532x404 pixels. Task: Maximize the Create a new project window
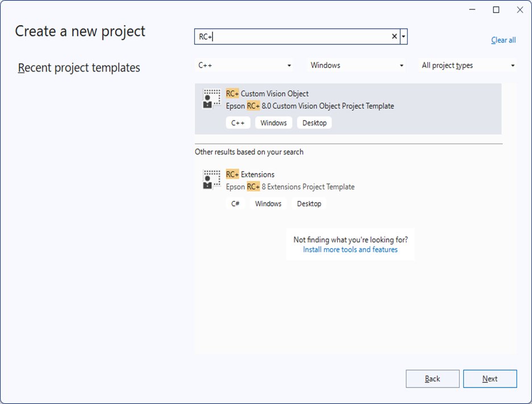pos(496,10)
